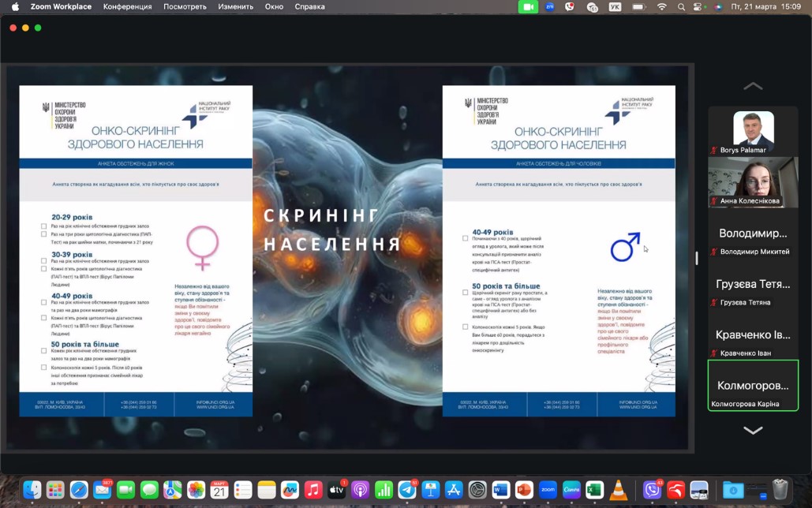This screenshot has height=508, width=812.
Task: Open the yellow Notes app
Action: coord(266,489)
